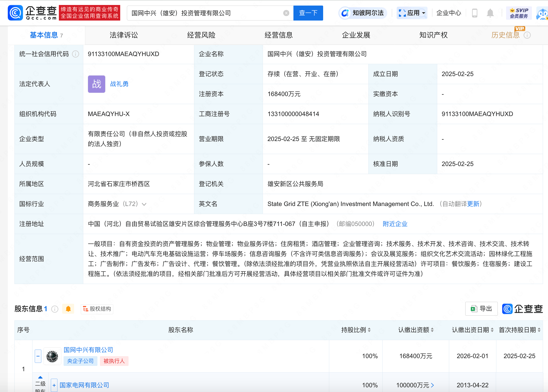The image size is (548, 392).
Task: Open 企业中心 link
Action: point(449,13)
